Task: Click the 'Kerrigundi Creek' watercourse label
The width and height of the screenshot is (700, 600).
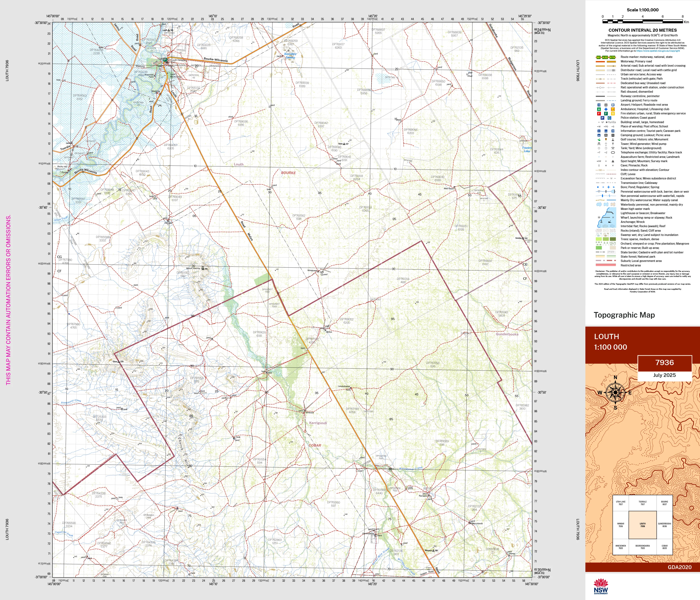Action: pyautogui.click(x=411, y=468)
